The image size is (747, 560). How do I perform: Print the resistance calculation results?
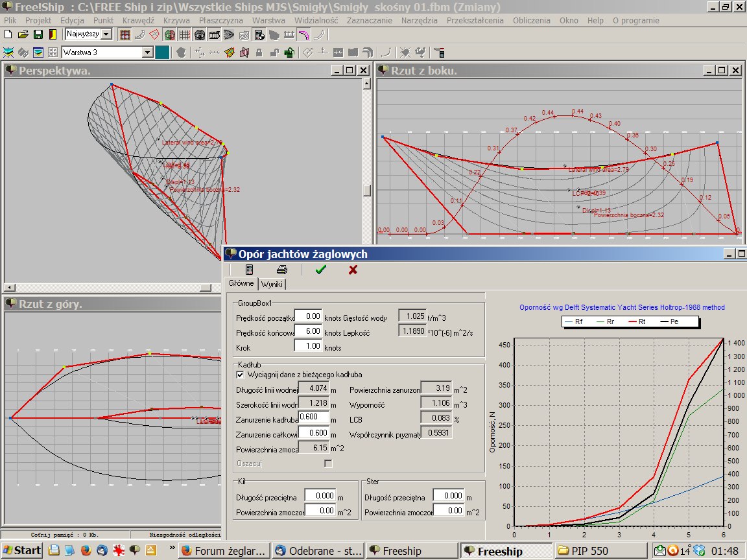click(282, 270)
